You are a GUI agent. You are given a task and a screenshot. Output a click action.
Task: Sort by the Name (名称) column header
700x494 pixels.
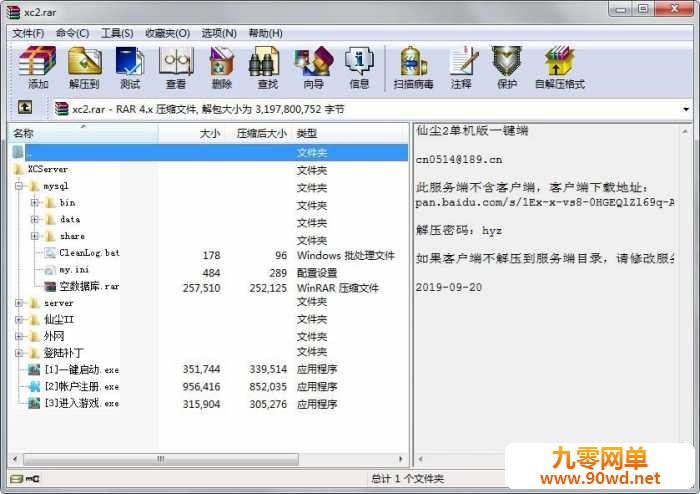point(83,133)
